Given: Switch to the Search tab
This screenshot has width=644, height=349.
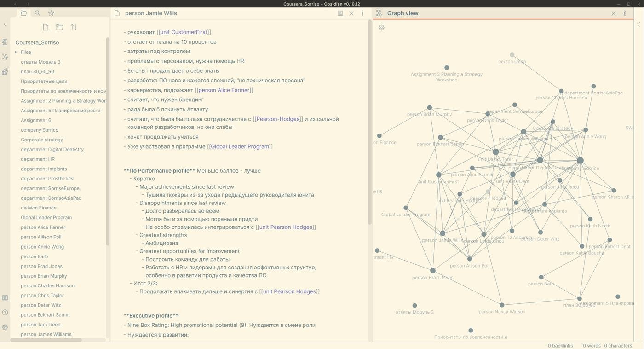Looking at the screenshot, I should (x=37, y=13).
